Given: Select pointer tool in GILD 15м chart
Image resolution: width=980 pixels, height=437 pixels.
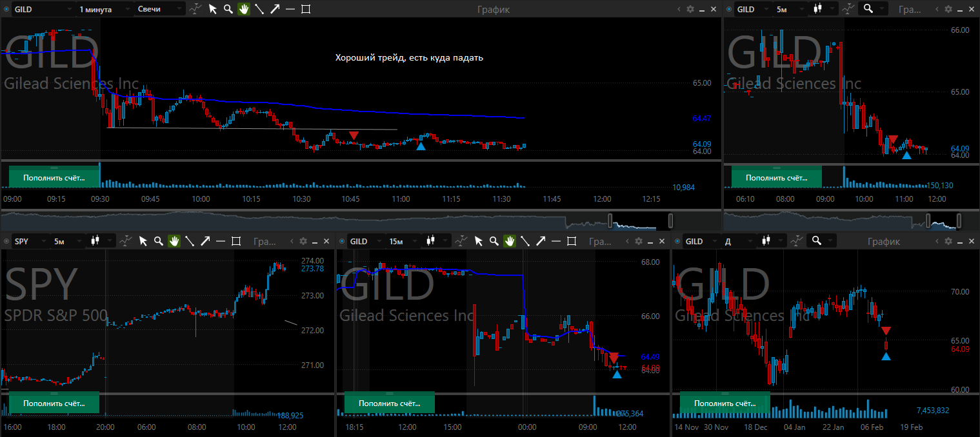Looking at the screenshot, I should tap(479, 241).
